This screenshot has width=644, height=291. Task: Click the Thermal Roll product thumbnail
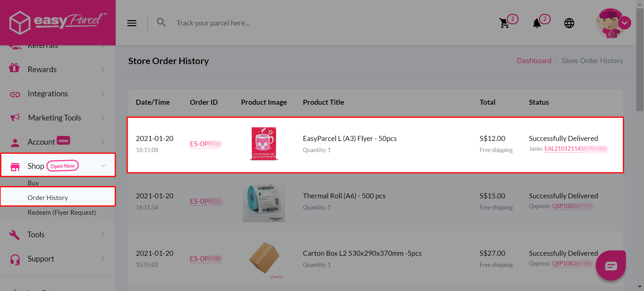point(264,201)
